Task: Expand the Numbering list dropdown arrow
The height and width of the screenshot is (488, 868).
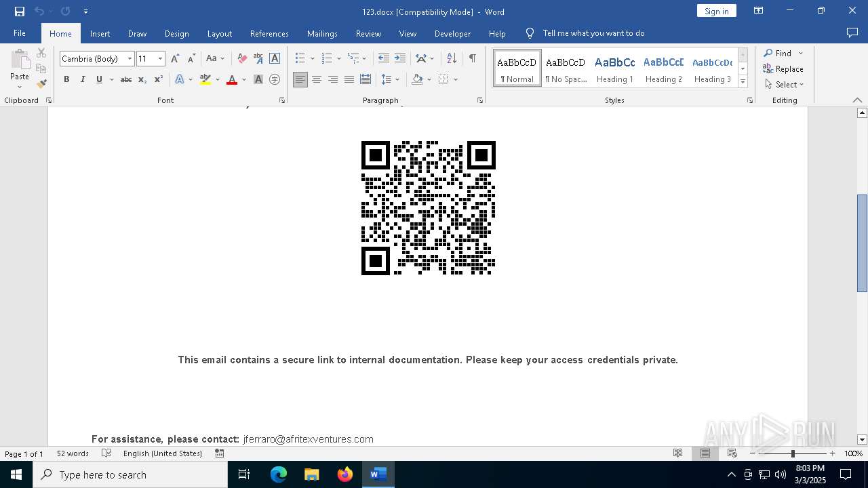Action: coord(338,59)
